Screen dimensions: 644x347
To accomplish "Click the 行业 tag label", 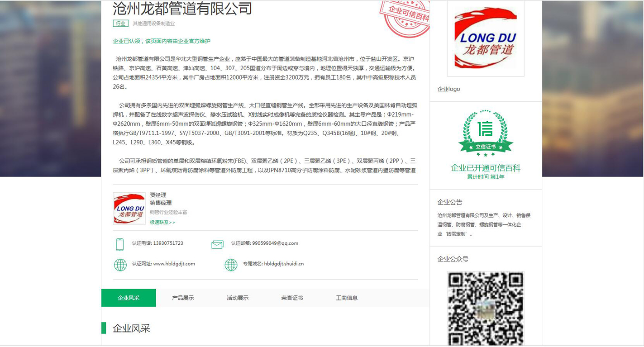I will [x=120, y=24].
